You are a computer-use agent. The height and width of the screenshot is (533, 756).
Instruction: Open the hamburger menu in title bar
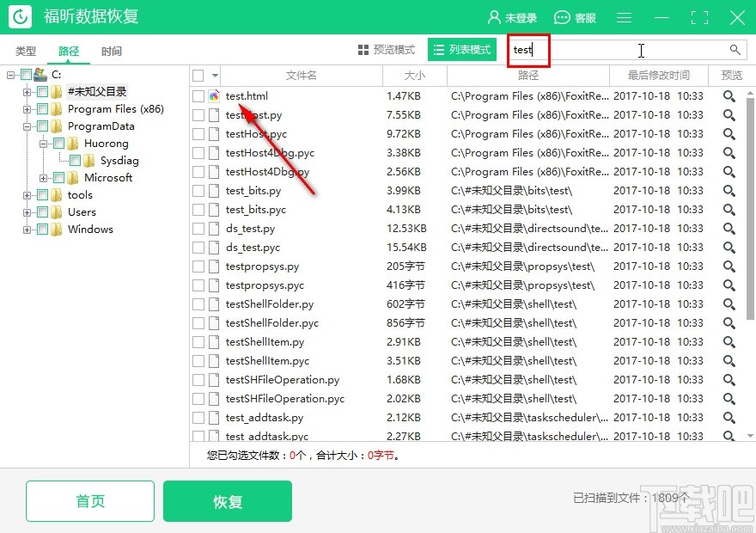pos(624,18)
